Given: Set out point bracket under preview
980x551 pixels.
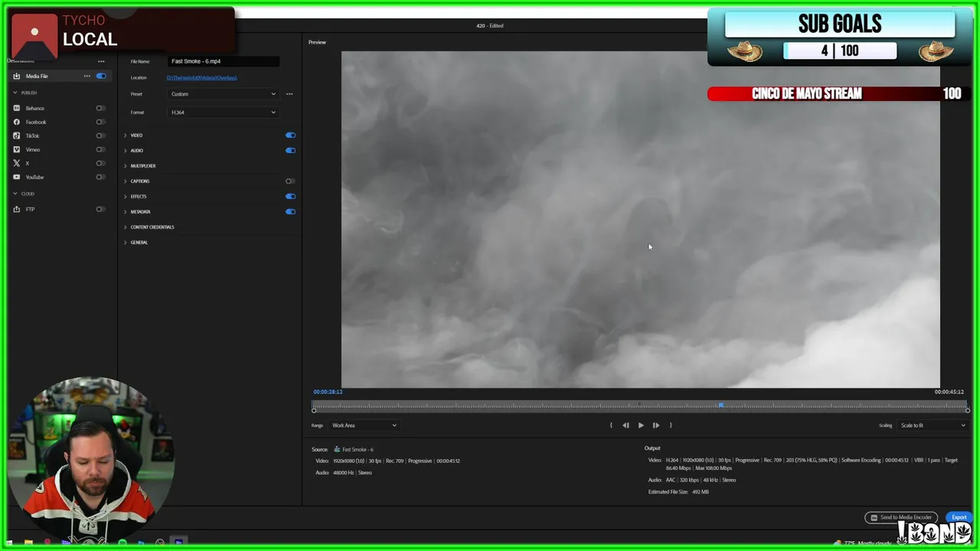Looking at the screenshot, I should point(671,425).
